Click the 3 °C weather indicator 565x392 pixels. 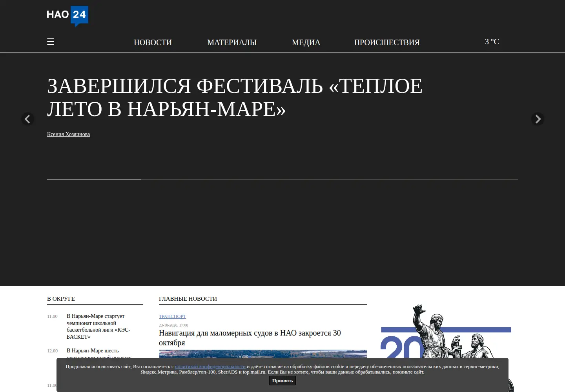[x=492, y=42]
